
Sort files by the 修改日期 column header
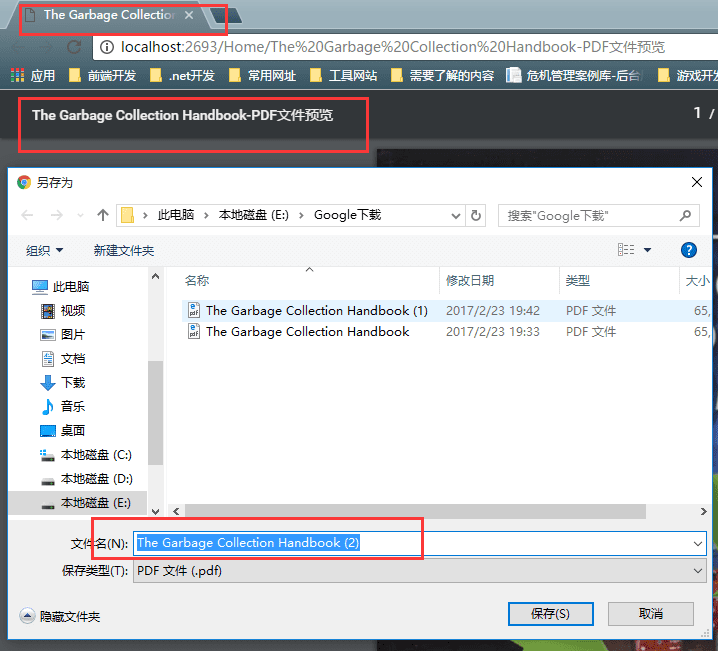(470, 280)
